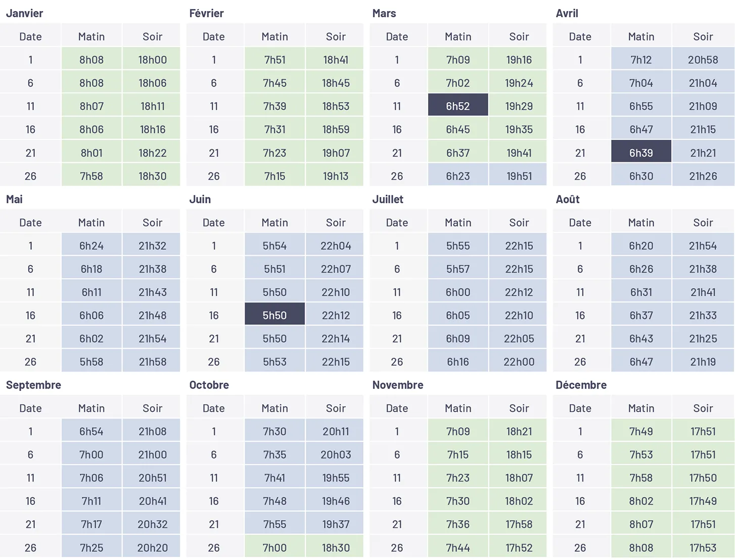735x560 pixels.
Task: Click the Septembre month heading
Action: (33, 385)
